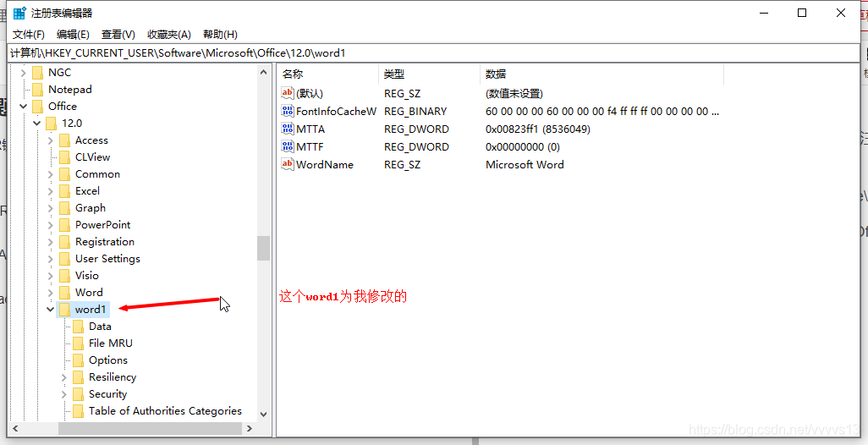Click the (数值未设置) data cell
Image resolution: width=868 pixels, height=445 pixels.
click(514, 94)
